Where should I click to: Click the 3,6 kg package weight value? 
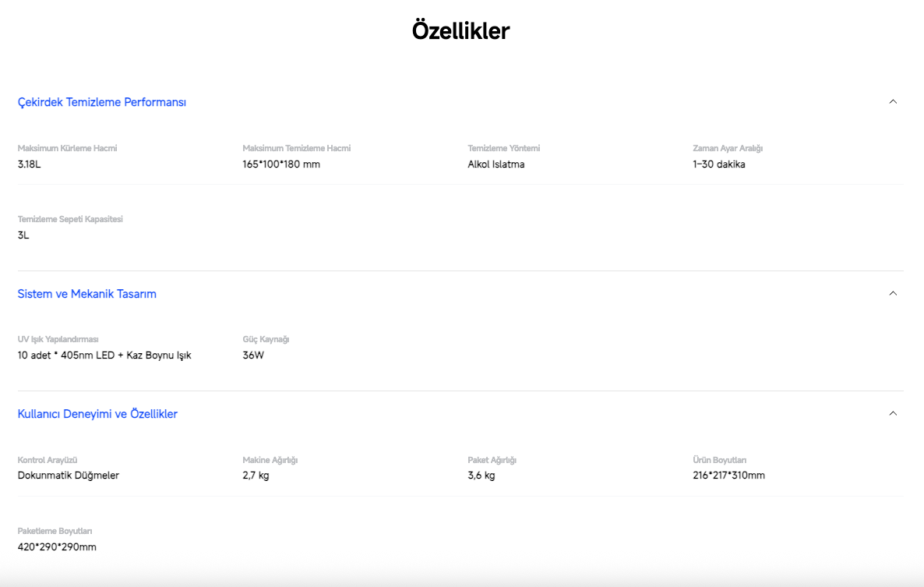(x=481, y=476)
